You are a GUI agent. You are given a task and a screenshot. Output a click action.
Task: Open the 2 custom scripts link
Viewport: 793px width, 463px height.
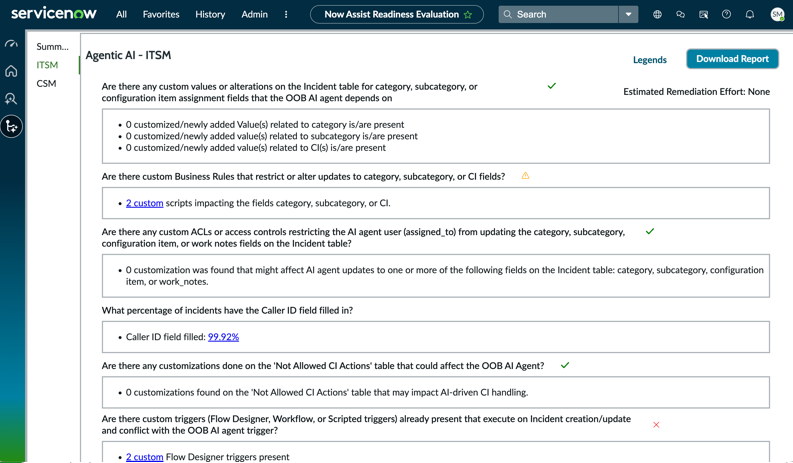[145, 203]
